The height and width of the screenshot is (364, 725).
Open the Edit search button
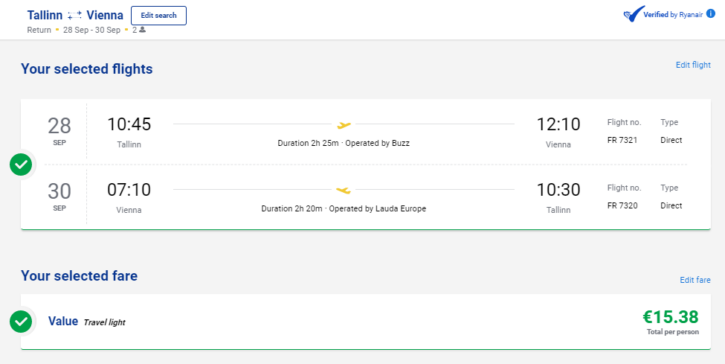pyautogui.click(x=159, y=15)
